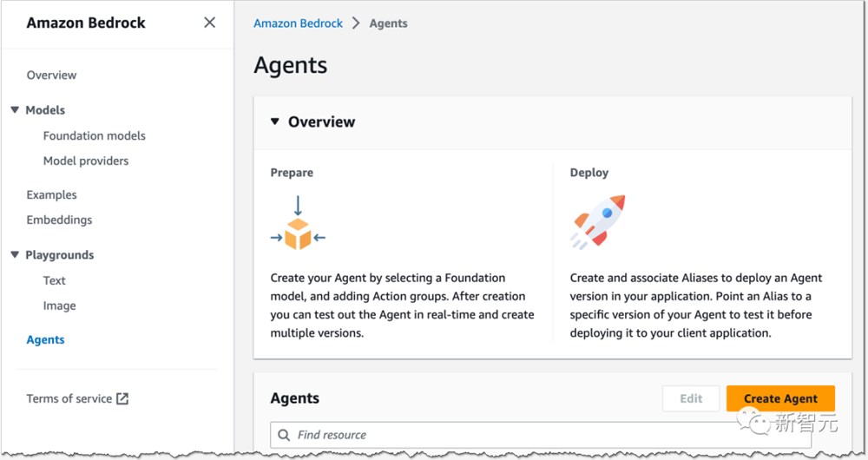Click the breadcrumb chevron separator icon
This screenshot has width=868, height=460.
[x=356, y=23]
